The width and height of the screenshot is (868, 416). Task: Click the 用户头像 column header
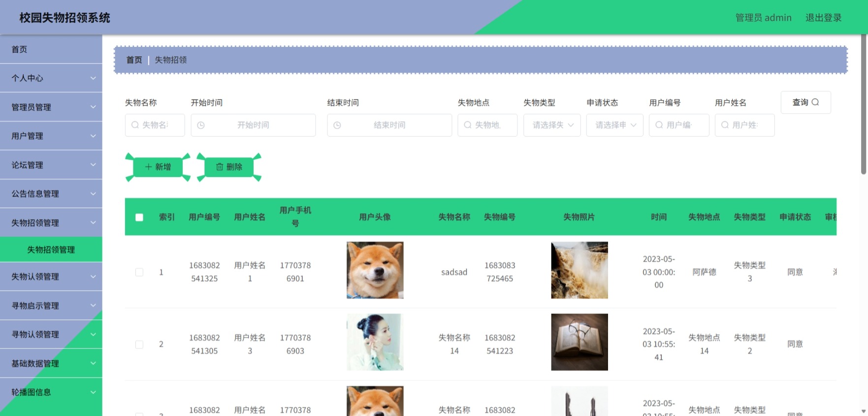375,217
